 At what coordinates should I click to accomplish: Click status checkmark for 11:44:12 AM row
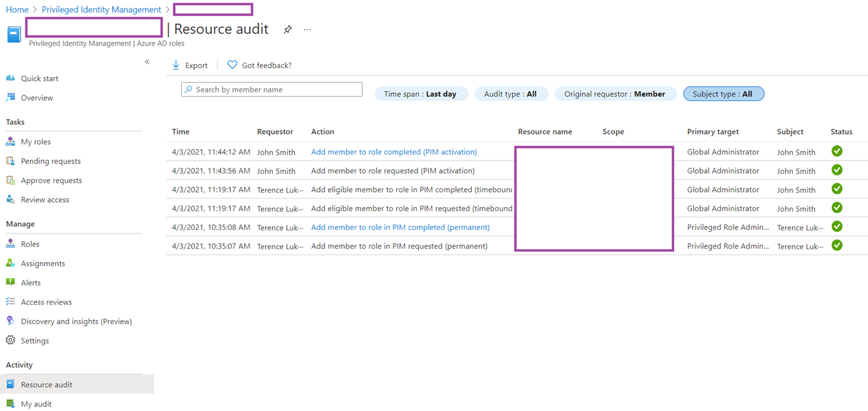pos(837,151)
